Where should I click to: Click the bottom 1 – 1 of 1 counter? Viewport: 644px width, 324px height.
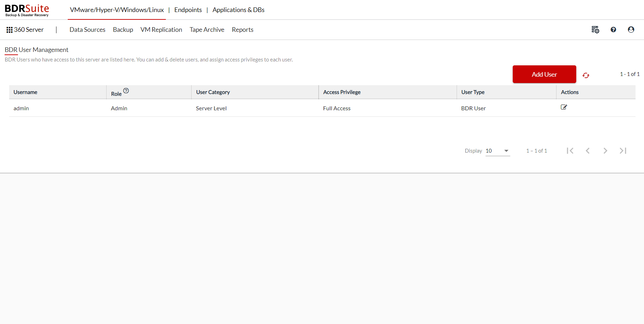point(536,151)
